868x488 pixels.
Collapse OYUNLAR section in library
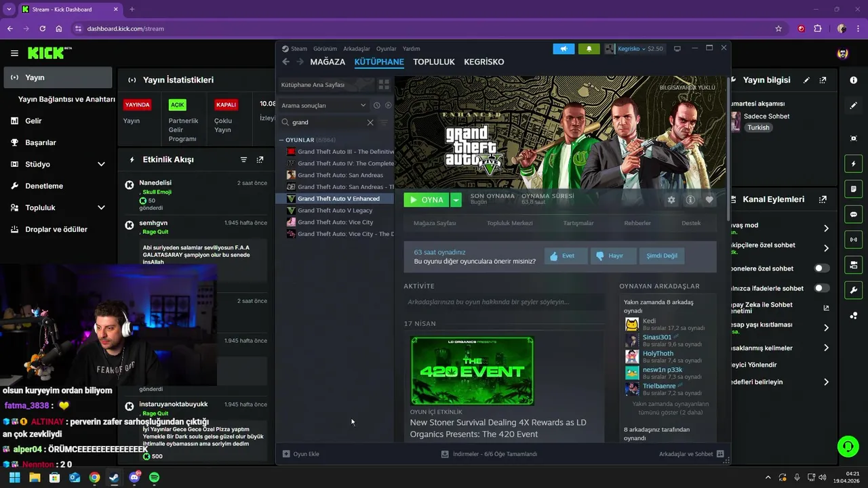(281, 140)
